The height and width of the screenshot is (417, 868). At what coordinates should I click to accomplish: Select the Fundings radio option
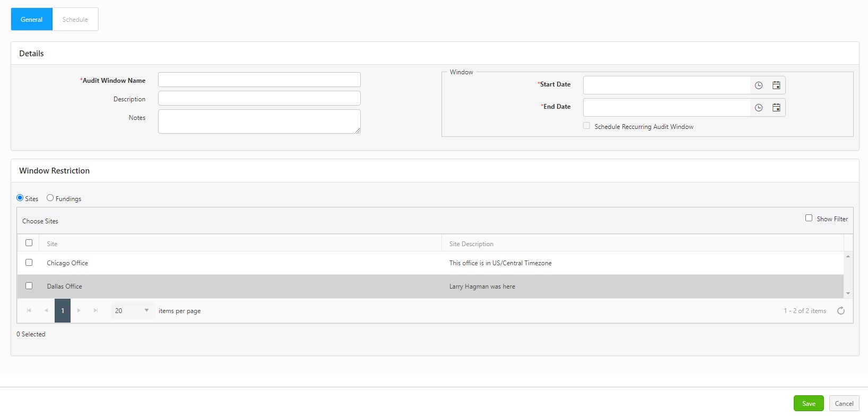click(50, 198)
